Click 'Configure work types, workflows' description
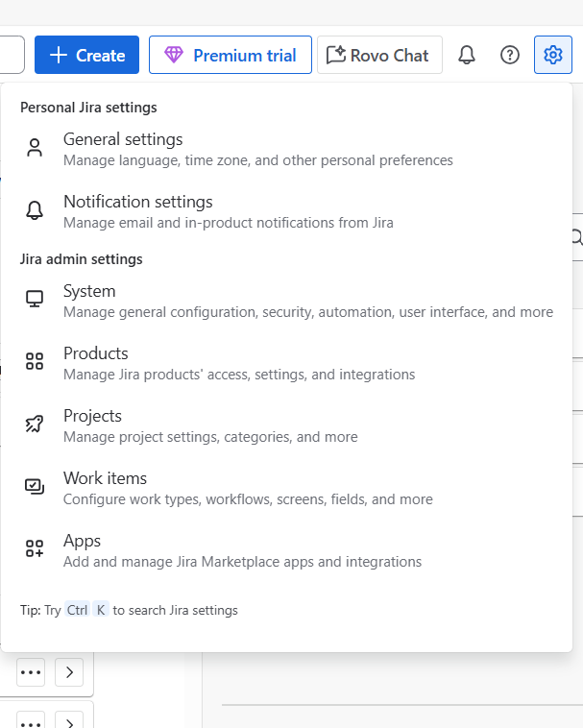 pos(248,499)
